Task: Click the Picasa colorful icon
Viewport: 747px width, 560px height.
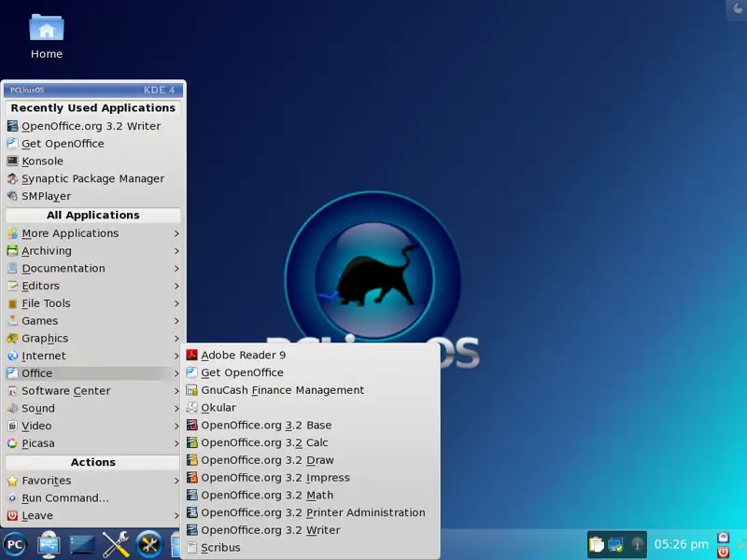Action: click(x=12, y=443)
